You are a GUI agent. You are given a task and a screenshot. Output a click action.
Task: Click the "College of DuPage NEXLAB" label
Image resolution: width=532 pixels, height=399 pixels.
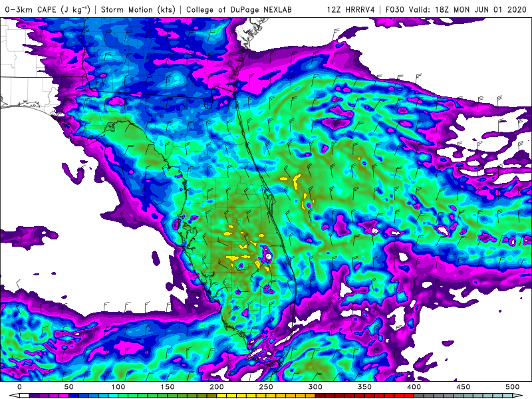239,9
